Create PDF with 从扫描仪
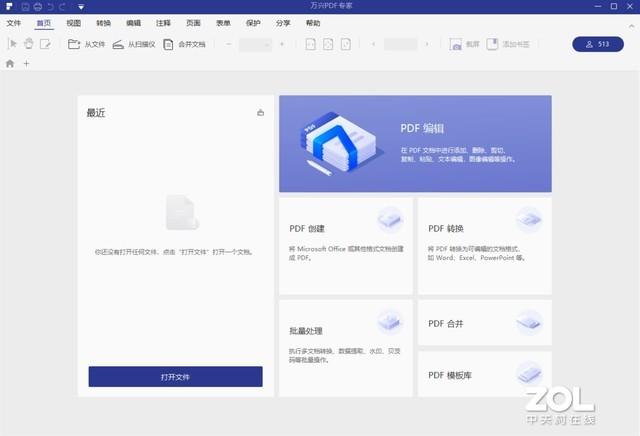This screenshot has width=640, height=436. pos(134,44)
